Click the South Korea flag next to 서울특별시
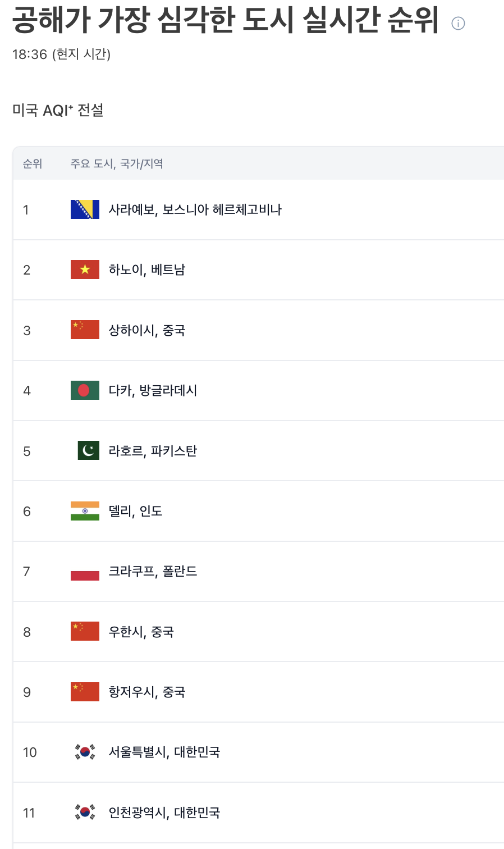This screenshot has width=504, height=849. (x=85, y=752)
